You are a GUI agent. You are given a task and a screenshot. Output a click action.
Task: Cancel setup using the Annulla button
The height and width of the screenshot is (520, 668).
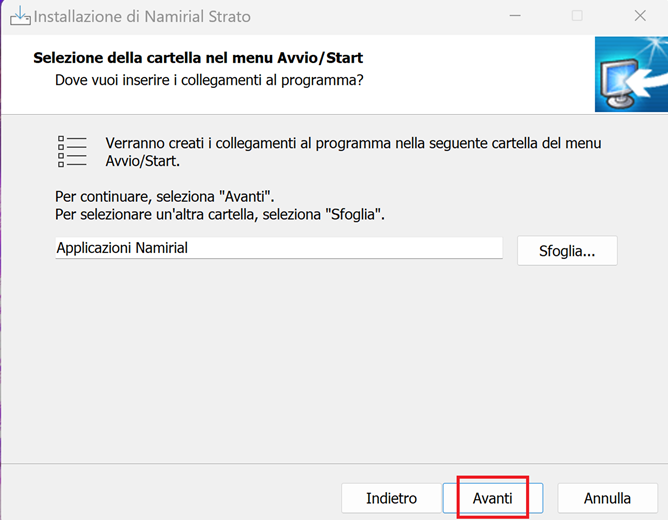[x=607, y=498]
